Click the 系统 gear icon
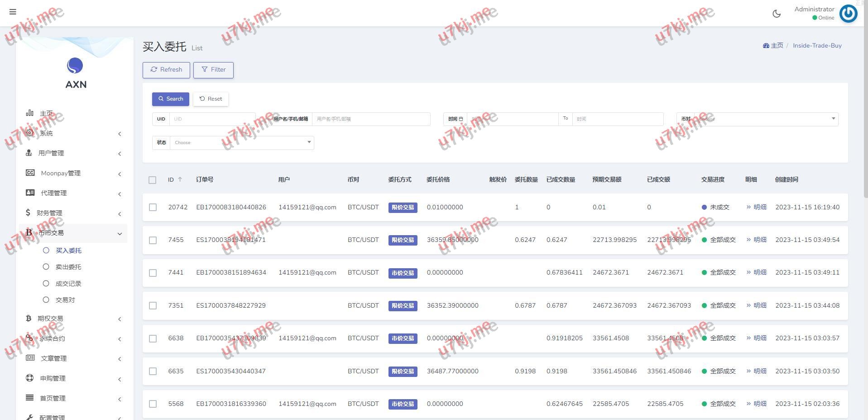The image size is (868, 420). (30, 133)
